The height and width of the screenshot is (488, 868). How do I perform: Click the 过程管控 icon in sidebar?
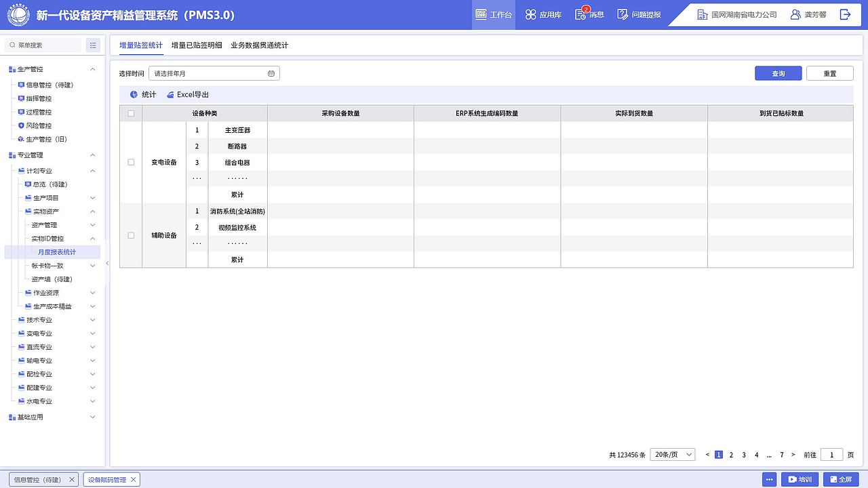coord(21,112)
